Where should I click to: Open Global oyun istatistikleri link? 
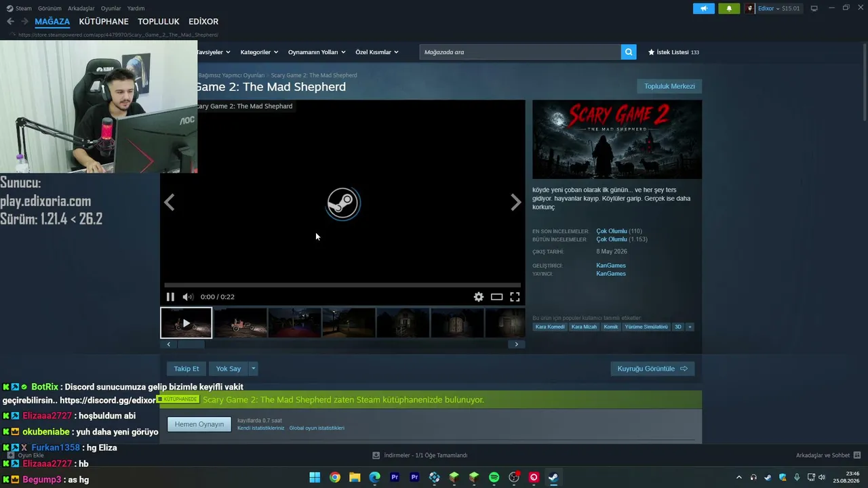317,428
